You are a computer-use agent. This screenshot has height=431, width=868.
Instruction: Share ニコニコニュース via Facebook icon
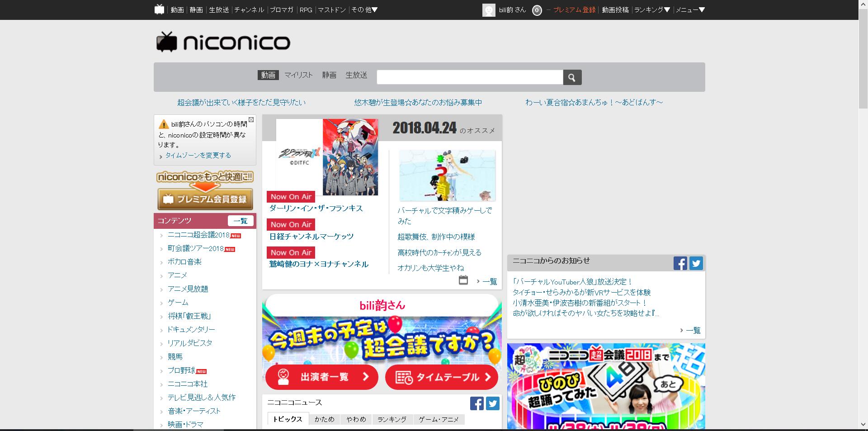coord(476,403)
